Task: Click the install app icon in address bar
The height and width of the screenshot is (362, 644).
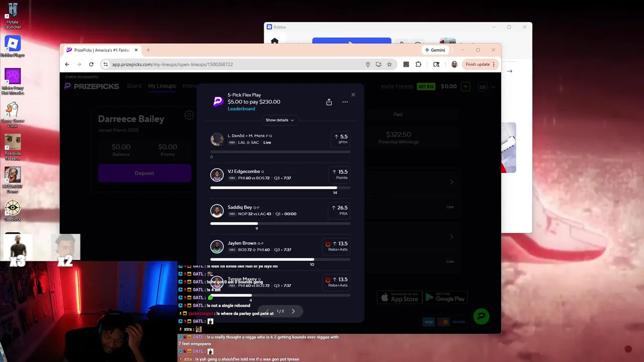Action: tap(378, 64)
